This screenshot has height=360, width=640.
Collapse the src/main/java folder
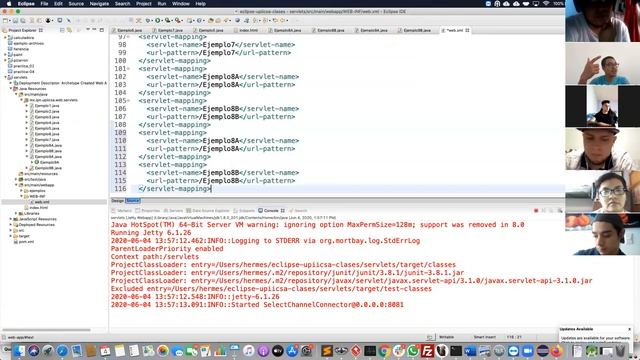click(16, 94)
